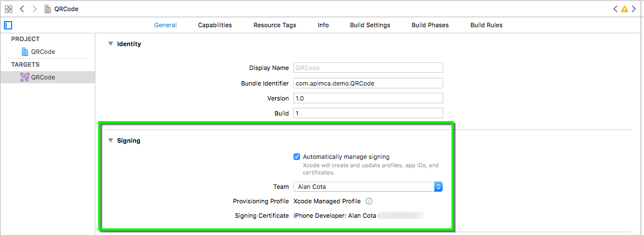Toggle Automatically manage signing checkbox
The height and width of the screenshot is (235, 644).
point(297,157)
